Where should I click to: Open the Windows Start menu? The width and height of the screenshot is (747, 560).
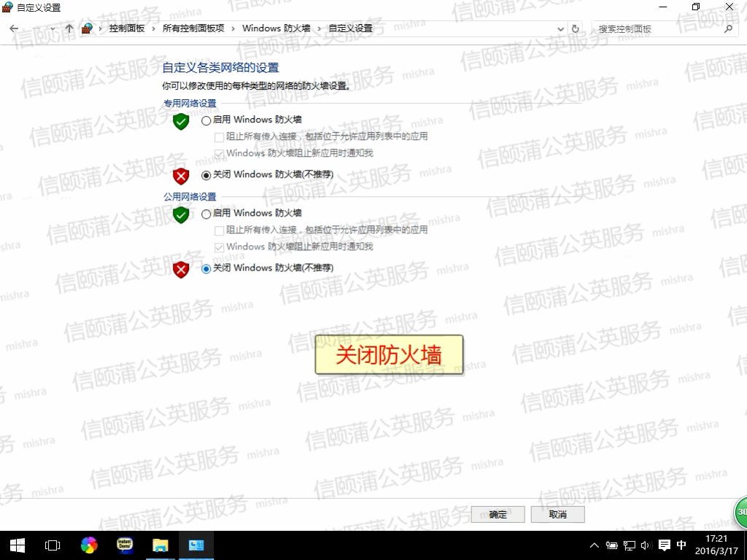[x=17, y=545]
